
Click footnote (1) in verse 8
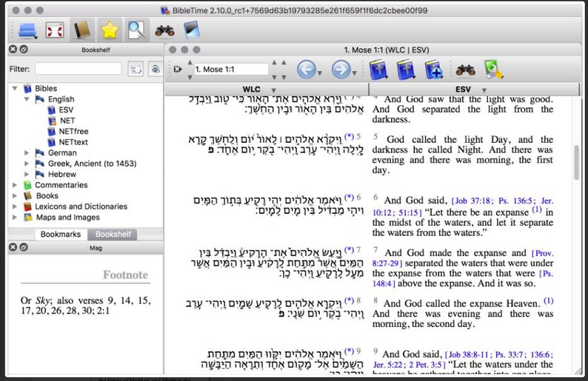click(548, 300)
